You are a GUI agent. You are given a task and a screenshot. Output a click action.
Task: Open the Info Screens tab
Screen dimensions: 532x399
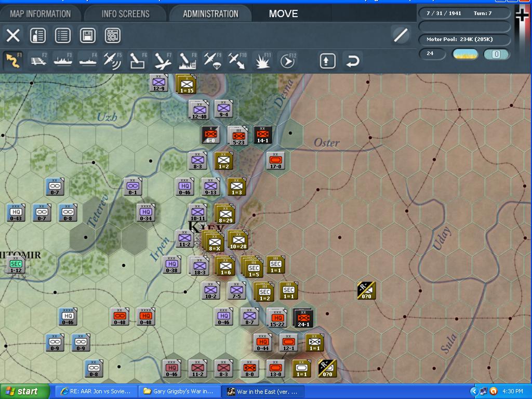click(x=126, y=14)
